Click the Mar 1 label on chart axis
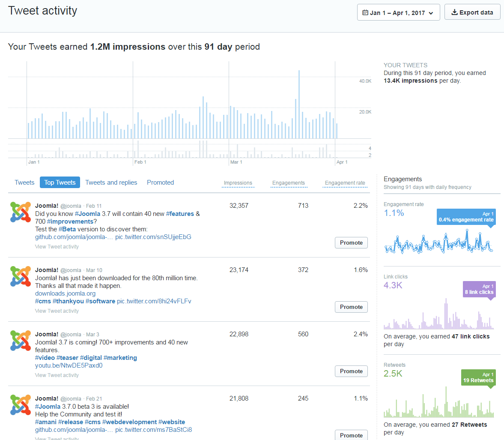This screenshot has height=440, width=504. coord(236,162)
